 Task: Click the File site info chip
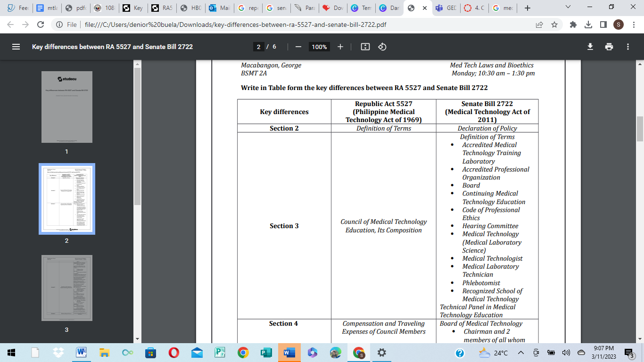coord(66,25)
